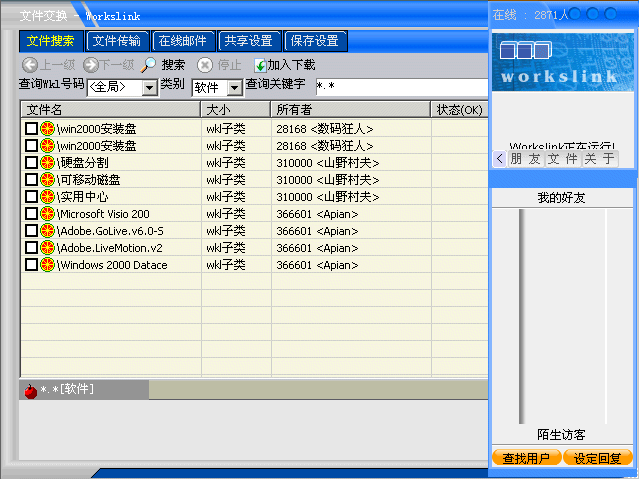Click the *.*[软件] search result tab

(84, 390)
